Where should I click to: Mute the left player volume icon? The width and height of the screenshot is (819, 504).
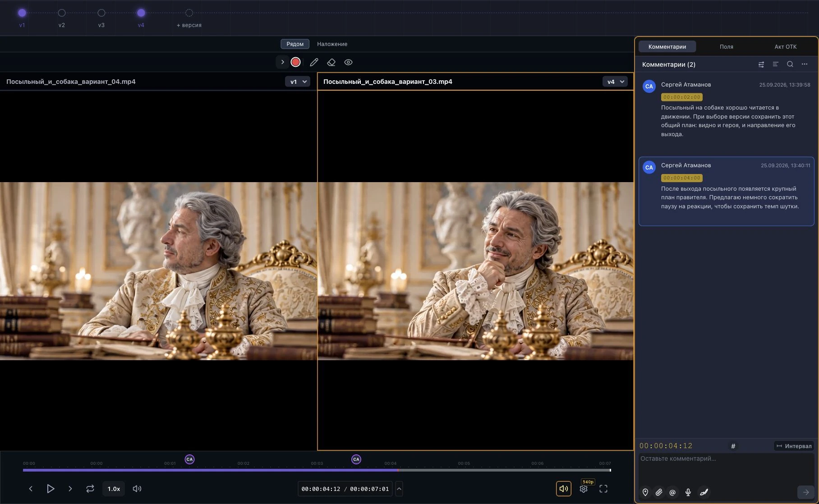click(x=137, y=489)
